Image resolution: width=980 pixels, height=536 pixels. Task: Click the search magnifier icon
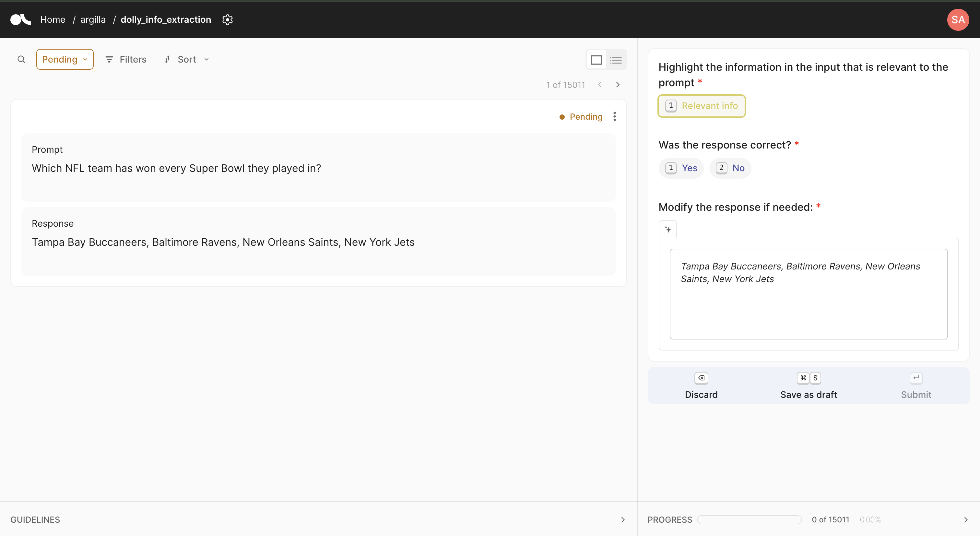(x=21, y=59)
